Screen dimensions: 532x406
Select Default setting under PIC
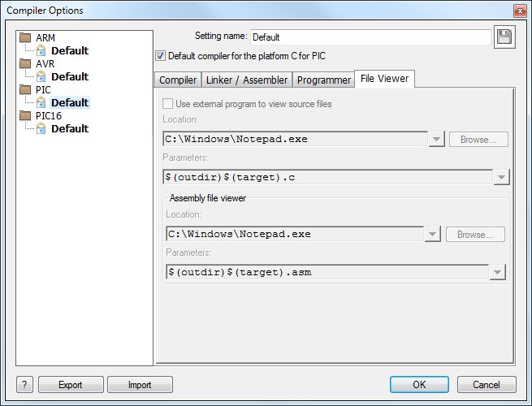point(70,102)
